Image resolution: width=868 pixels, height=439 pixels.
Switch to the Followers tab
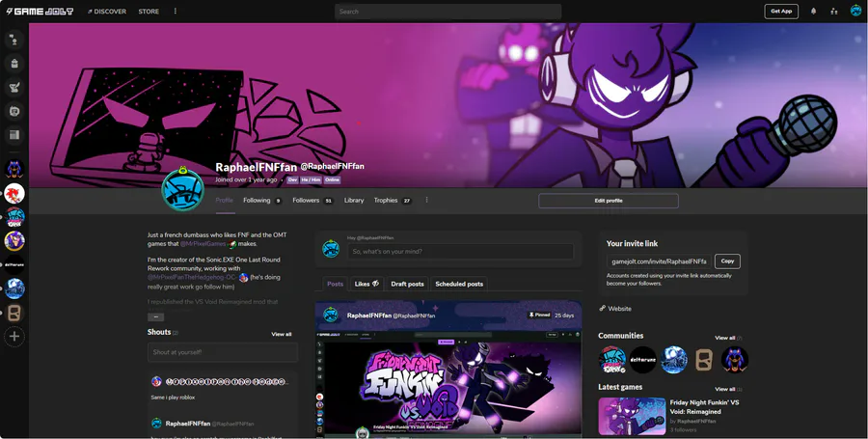coord(312,201)
